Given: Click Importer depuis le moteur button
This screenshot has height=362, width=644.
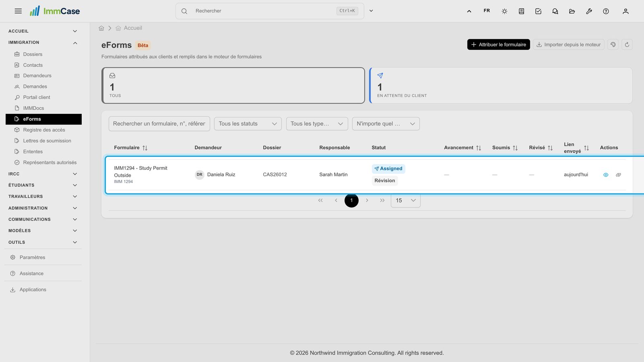Looking at the screenshot, I should pos(568,45).
